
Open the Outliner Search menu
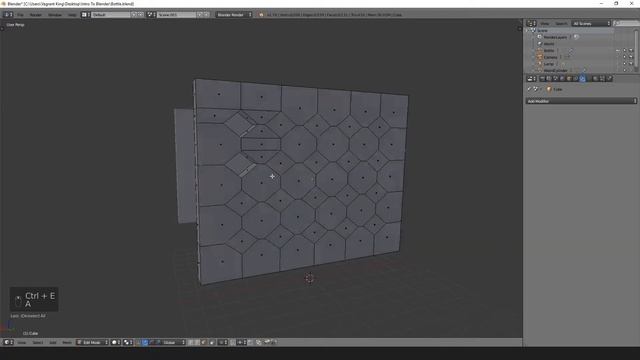click(561, 24)
